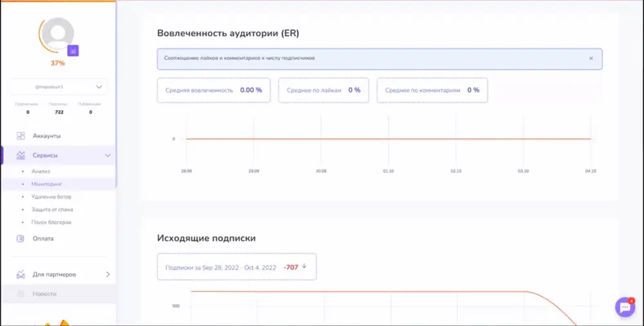This screenshot has height=326, width=644.
Task: Open the account selector dropdown
Action: point(58,87)
